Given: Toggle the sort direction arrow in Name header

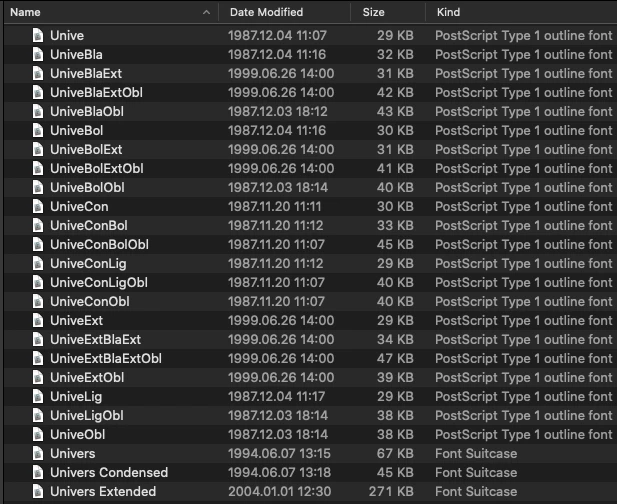Looking at the screenshot, I should [206, 13].
